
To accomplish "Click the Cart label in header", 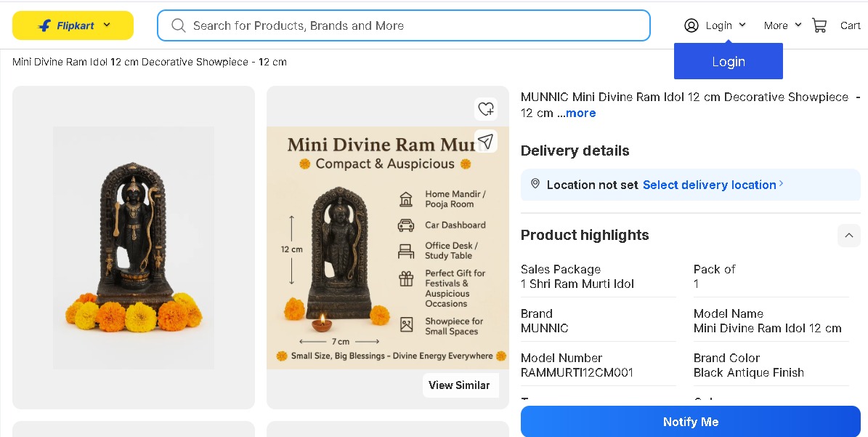I will [851, 25].
